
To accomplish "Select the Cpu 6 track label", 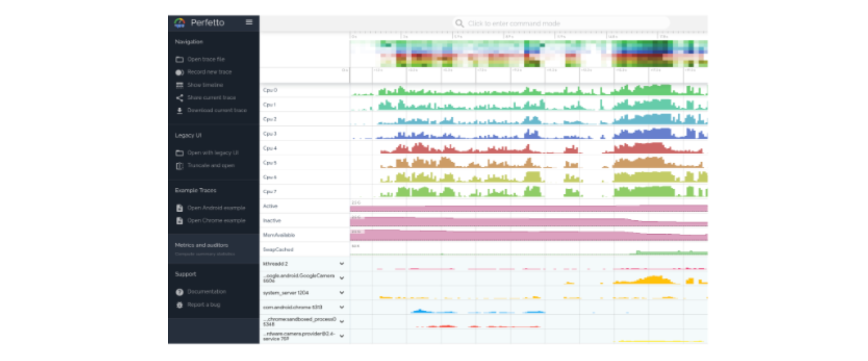I will click(x=270, y=177).
